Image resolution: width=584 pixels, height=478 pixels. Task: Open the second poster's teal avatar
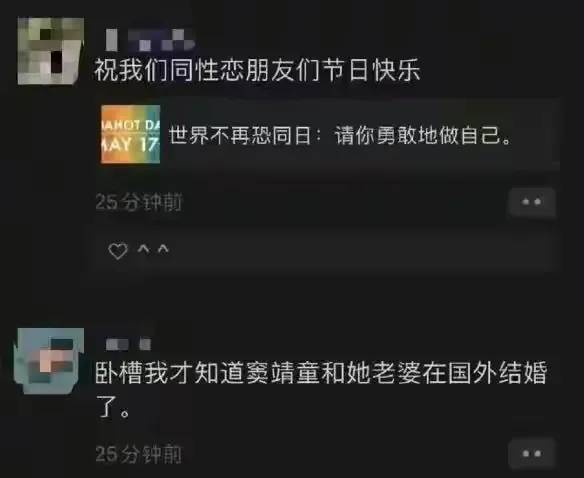49,360
